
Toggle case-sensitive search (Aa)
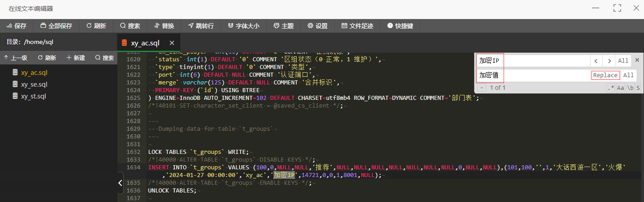620,88
